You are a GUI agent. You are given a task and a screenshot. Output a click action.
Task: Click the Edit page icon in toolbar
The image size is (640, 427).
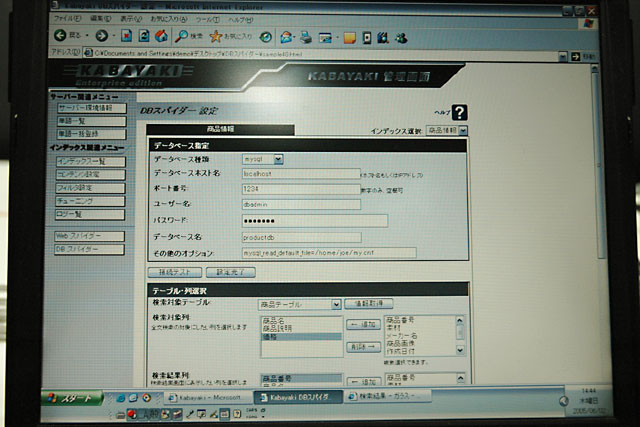click(325, 38)
